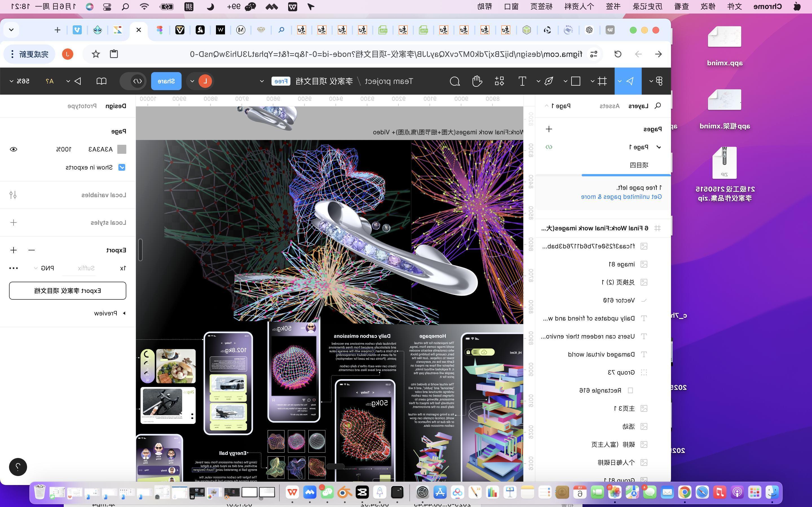Open the Get unlimited pages & more link
The height and width of the screenshot is (507, 812).
621,197
